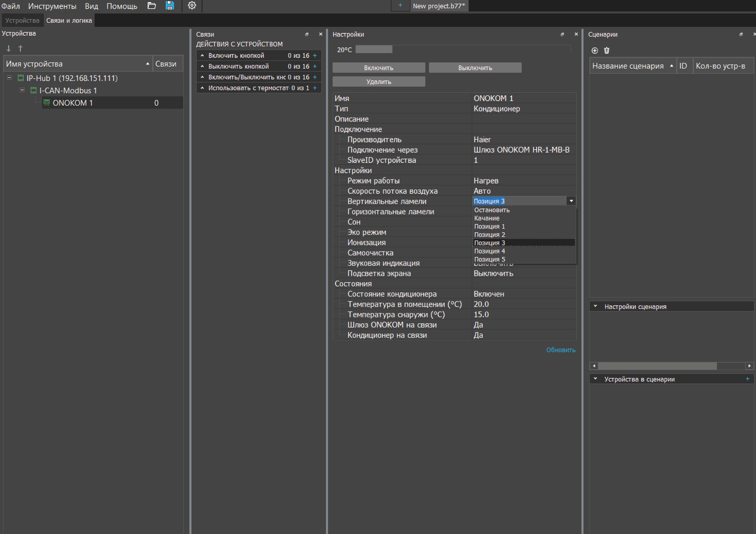Click the 'Обновить' link
Image resolution: width=756 pixels, height=534 pixels.
pos(560,350)
